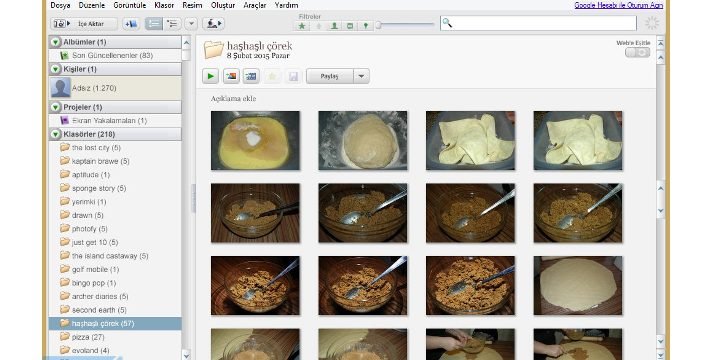Click folder icon next to bingo pop
The image size is (711, 360).
pos(65,282)
